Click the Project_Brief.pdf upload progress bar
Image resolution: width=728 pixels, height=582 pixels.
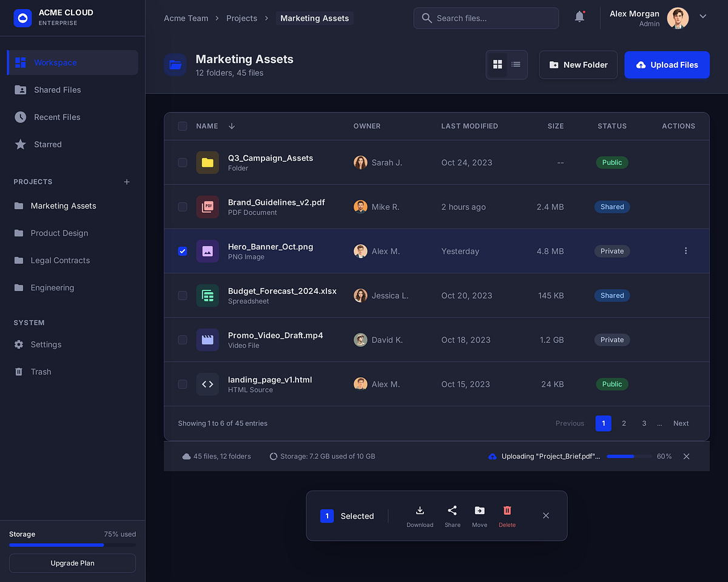[629, 457]
